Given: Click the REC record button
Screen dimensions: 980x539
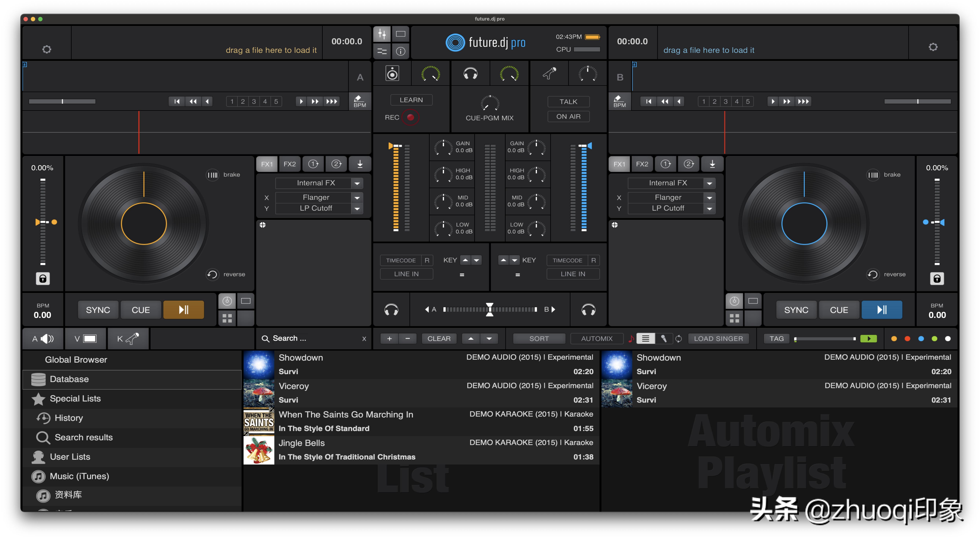Looking at the screenshot, I should (410, 117).
